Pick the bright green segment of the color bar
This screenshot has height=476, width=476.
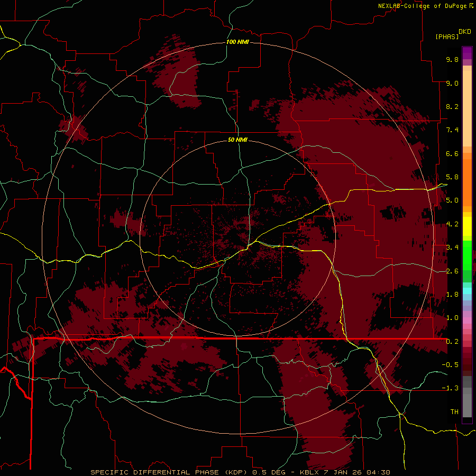coord(467,254)
